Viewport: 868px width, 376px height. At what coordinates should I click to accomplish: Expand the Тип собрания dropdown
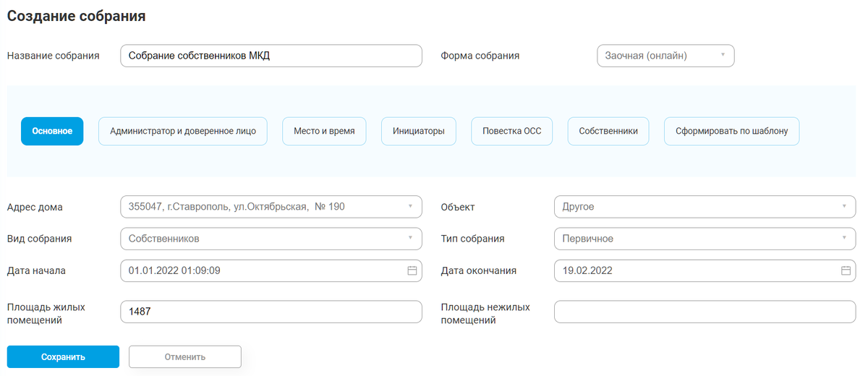(x=704, y=239)
